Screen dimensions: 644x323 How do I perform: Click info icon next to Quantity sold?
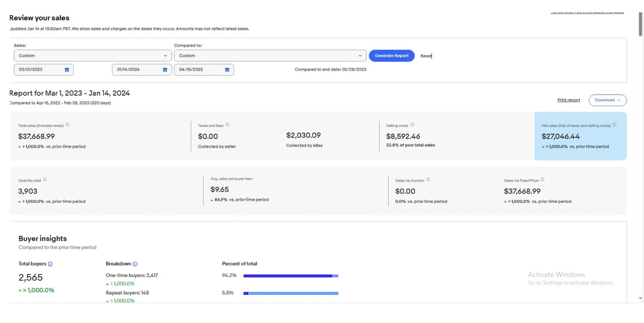click(45, 180)
